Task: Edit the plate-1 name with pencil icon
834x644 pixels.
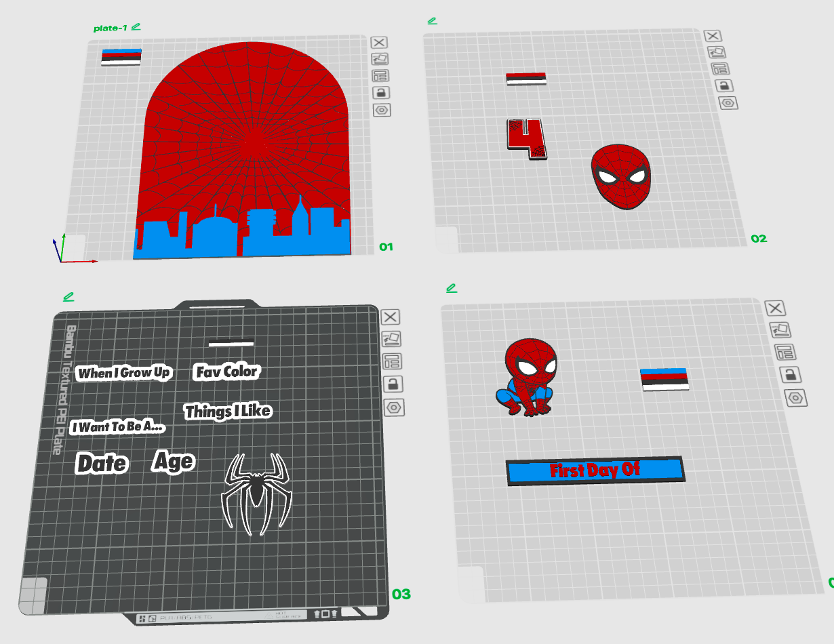Action: point(136,26)
